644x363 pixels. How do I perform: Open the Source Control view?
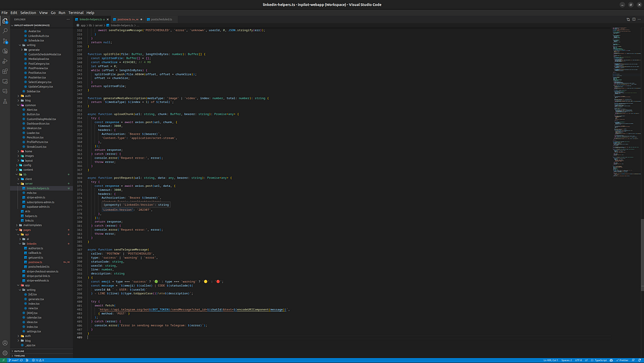pyautogui.click(x=5, y=39)
